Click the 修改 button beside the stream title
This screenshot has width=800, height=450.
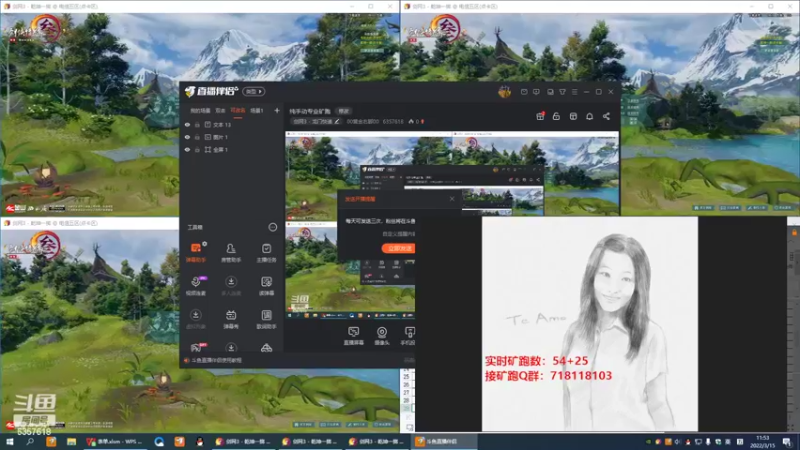(x=344, y=111)
